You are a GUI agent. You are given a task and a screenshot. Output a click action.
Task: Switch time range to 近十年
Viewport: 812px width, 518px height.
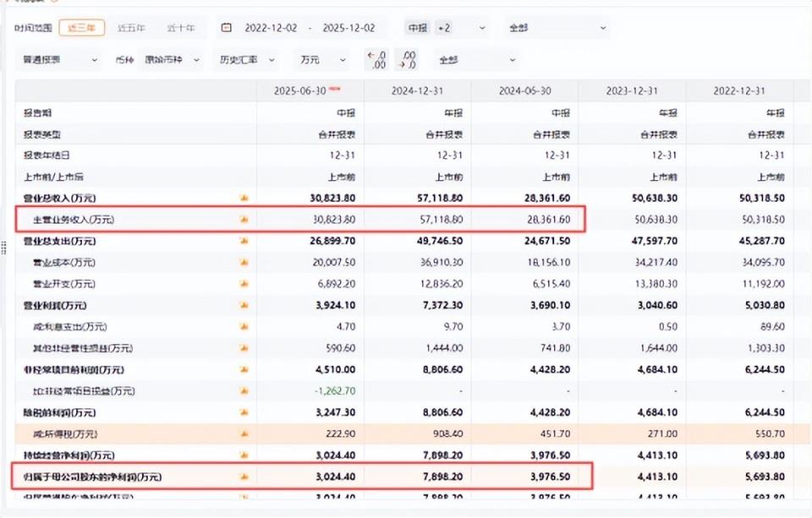coord(180,28)
